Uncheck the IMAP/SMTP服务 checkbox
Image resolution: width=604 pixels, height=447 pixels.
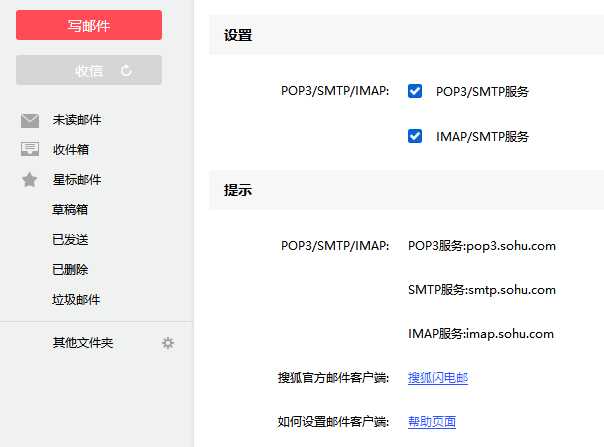(x=415, y=136)
